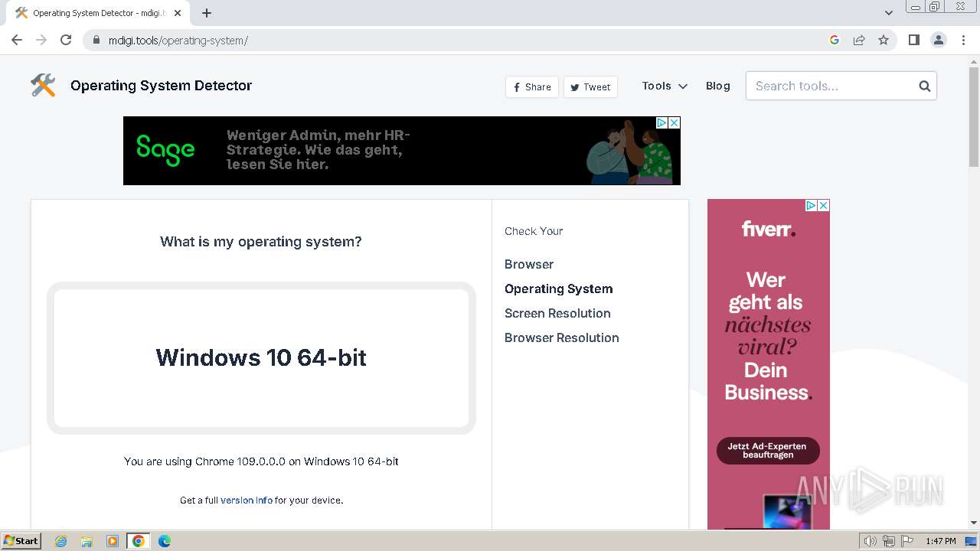Image resolution: width=980 pixels, height=551 pixels.
Task: Click the Windows 10 64-bit result text
Action: tap(261, 357)
